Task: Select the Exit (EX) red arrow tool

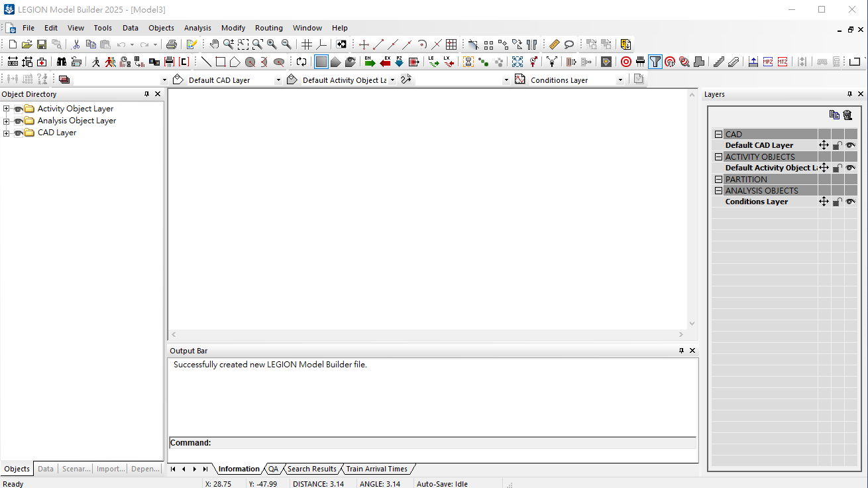Action: [x=385, y=62]
